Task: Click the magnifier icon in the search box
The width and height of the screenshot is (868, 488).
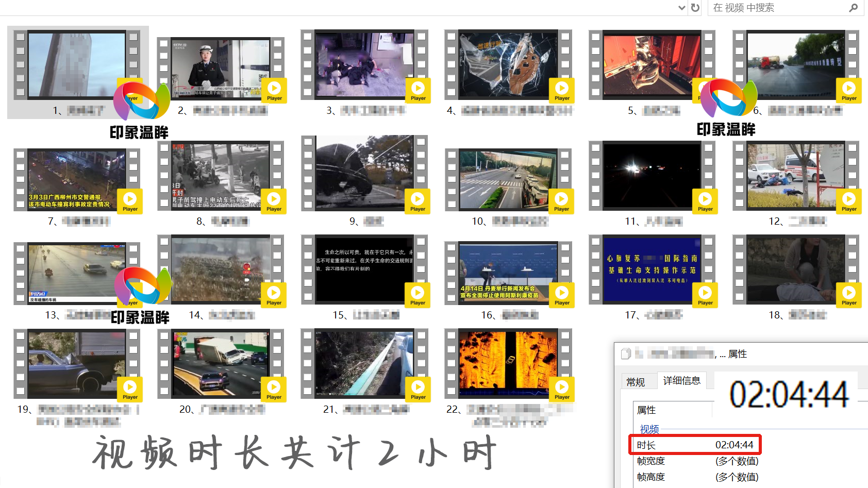Action: (853, 8)
